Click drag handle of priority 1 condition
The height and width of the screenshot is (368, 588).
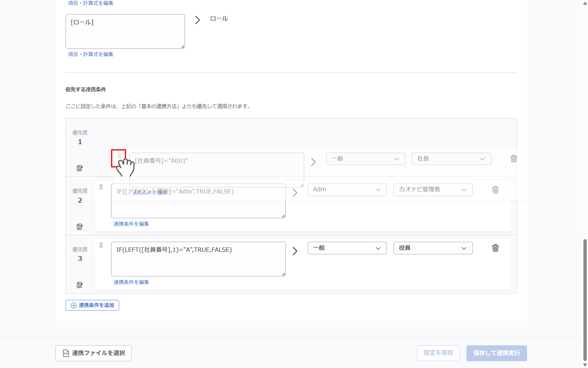(x=119, y=156)
